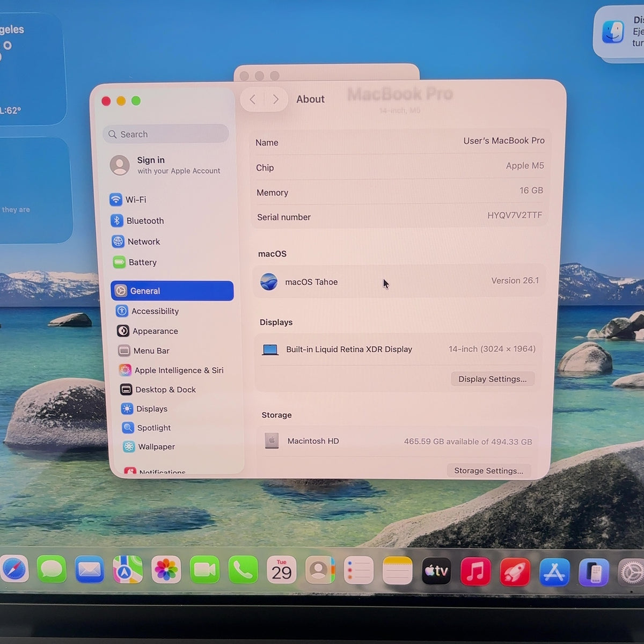Go back with the left chevron button

[253, 99]
